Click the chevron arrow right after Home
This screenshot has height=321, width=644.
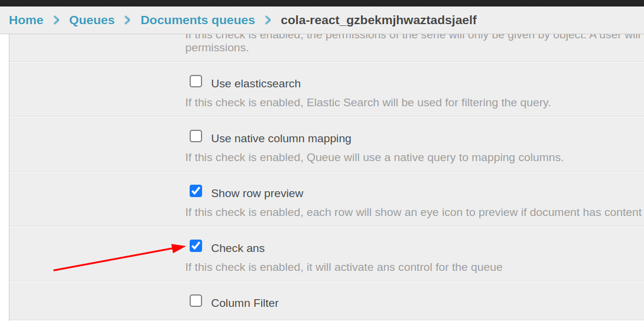[x=57, y=20]
